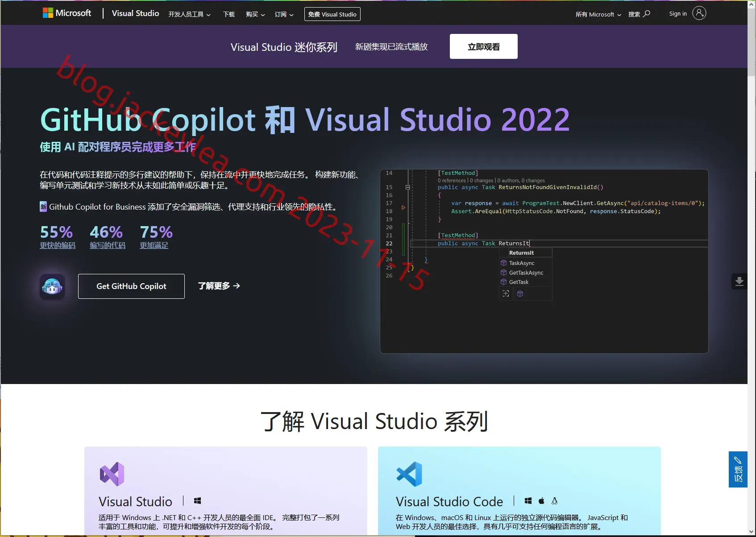Click the purple Visual Studio logo
Screen dimensions: 756x537
pyautogui.click(x=112, y=474)
